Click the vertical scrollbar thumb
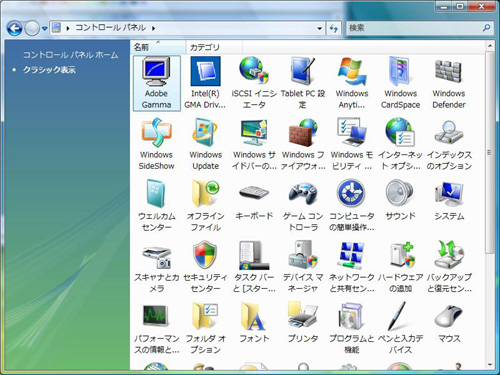Screen dimensions: 500x375 click(x=490, y=152)
